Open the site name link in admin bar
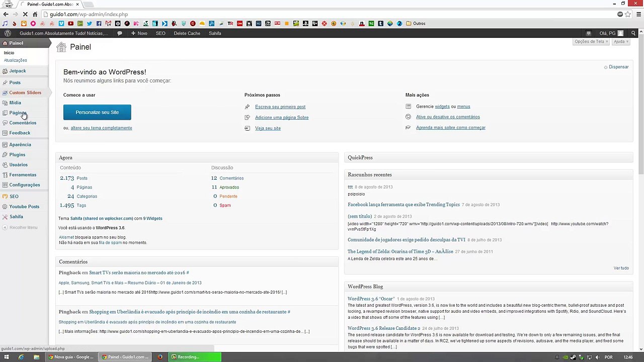Viewport: 644px width, 362px height. click(x=63, y=33)
